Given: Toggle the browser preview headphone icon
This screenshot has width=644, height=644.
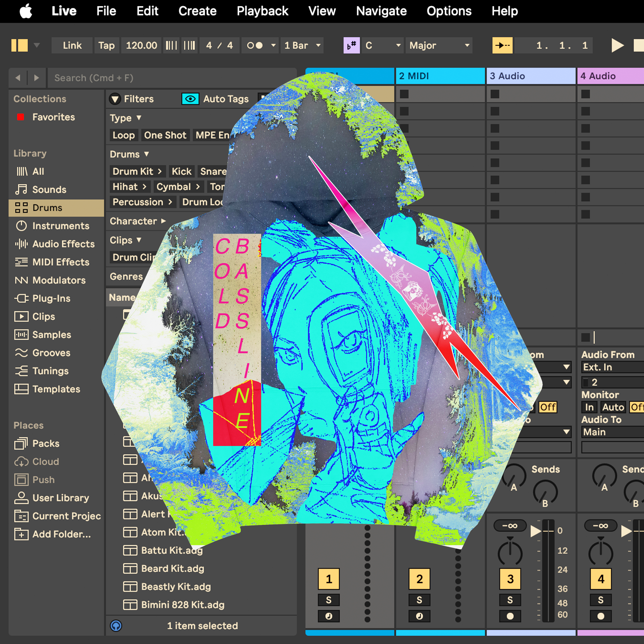Looking at the screenshot, I should click(x=116, y=625).
